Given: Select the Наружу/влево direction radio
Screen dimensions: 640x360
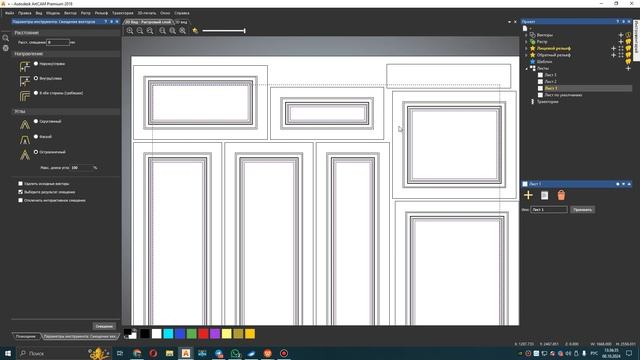Looking at the screenshot, I should 36,64.
